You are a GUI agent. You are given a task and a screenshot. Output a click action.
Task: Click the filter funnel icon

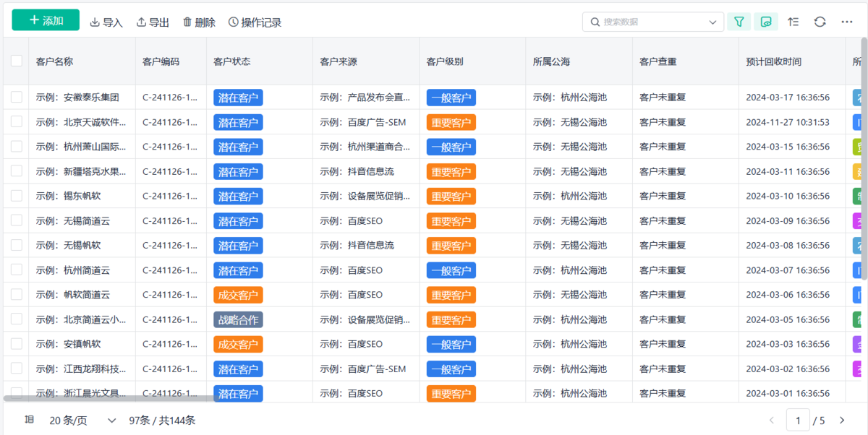pos(739,22)
